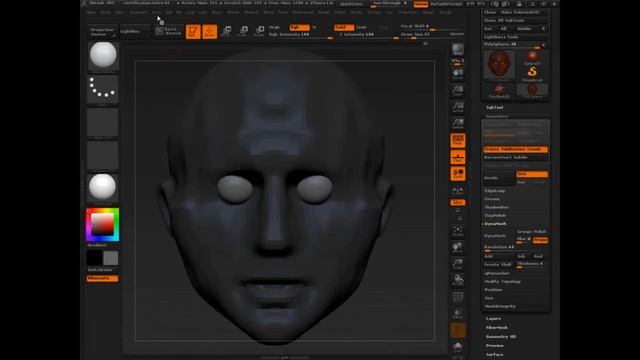Screen dimensions: 640x360
Task: Open the stroke type (dots) selector
Action: pos(103,89)
